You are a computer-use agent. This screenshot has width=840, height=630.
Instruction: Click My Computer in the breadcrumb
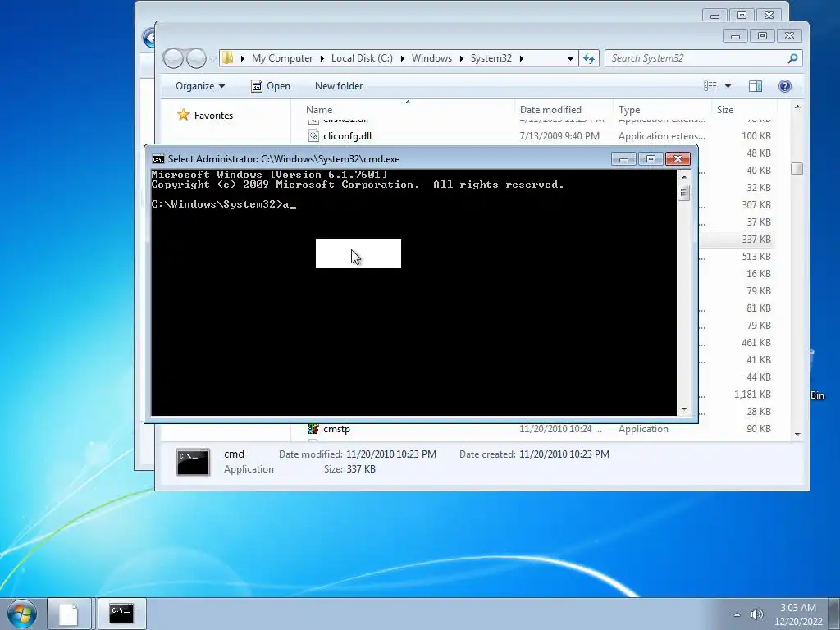tap(282, 58)
